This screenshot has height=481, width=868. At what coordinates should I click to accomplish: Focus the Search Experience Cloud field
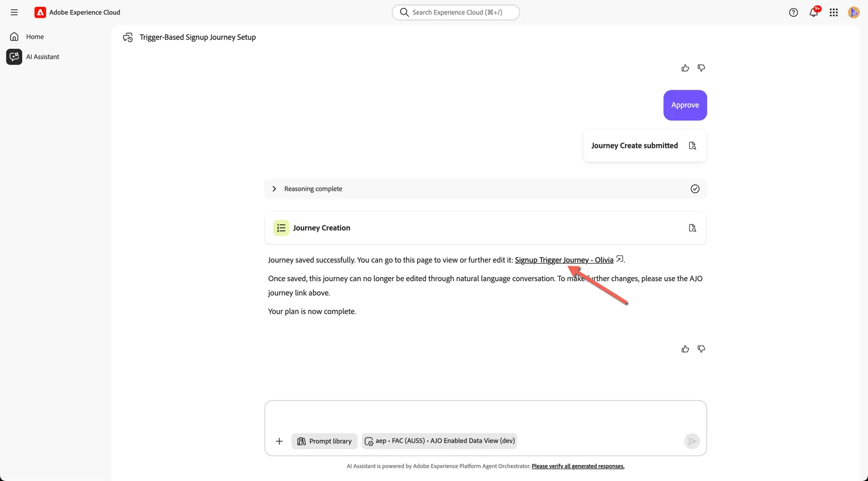(x=456, y=13)
